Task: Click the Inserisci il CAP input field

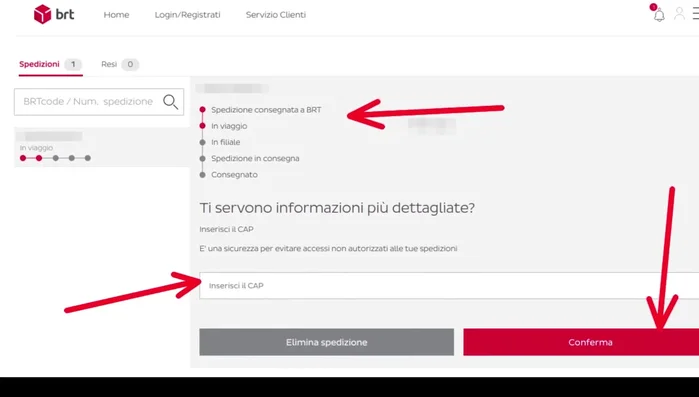Action: [449, 286]
